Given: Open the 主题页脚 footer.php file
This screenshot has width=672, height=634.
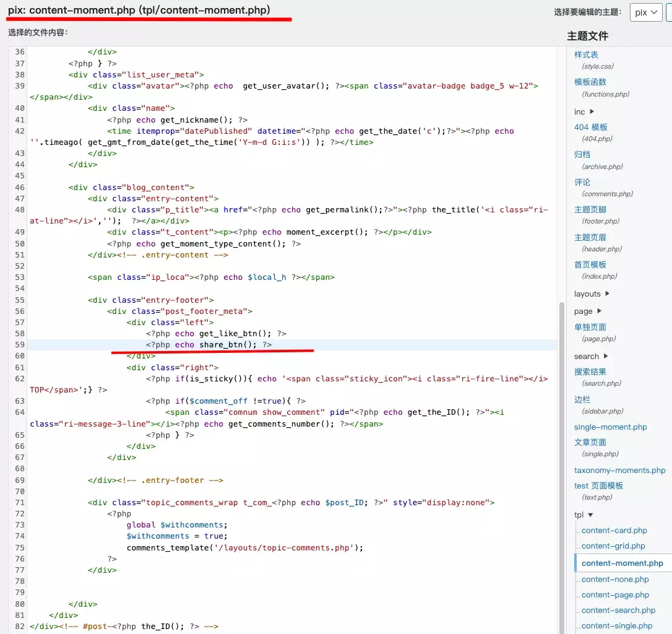Looking at the screenshot, I should [x=590, y=209].
